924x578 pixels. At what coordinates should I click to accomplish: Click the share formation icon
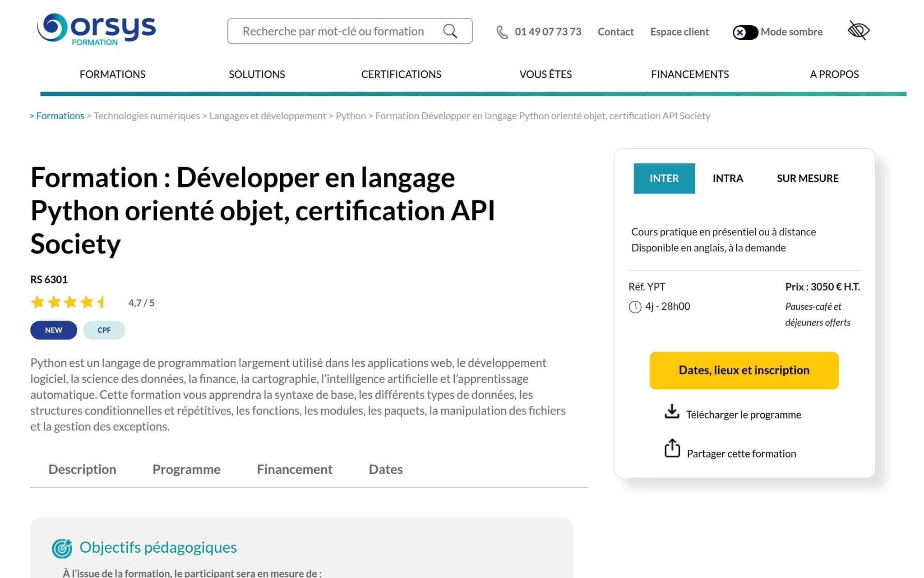click(x=672, y=448)
